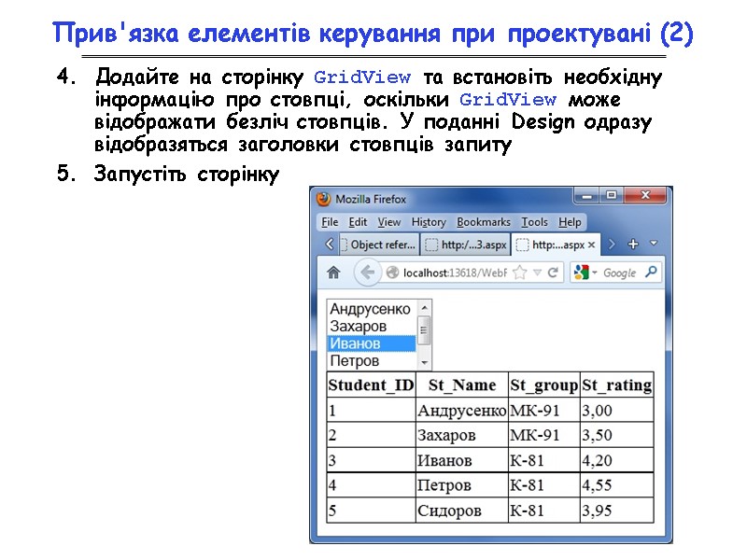Screen dimensions: 747x560
Task: Click the St_rating column header
Action: (617, 385)
